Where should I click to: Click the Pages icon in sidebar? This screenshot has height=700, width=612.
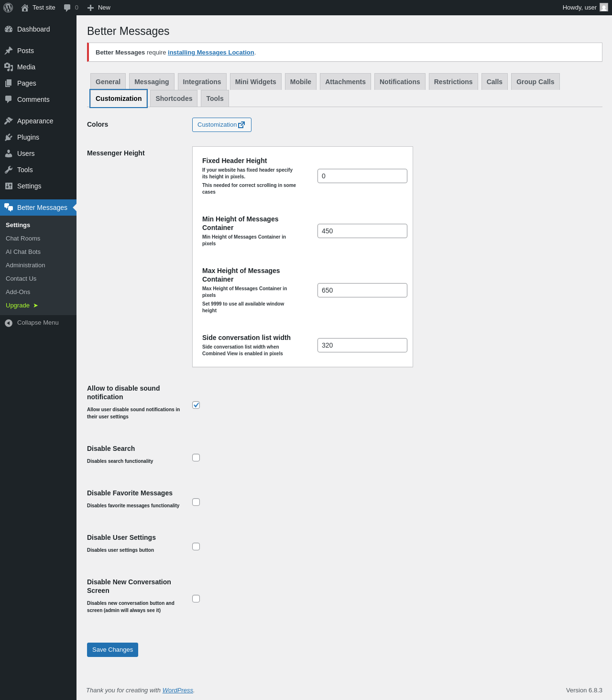point(9,83)
